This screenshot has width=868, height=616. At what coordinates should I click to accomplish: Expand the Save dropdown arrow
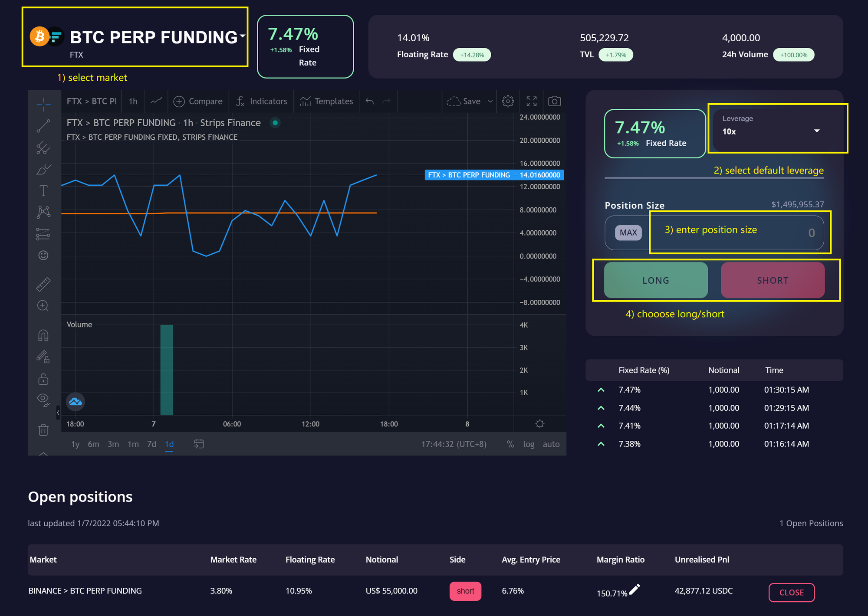[490, 101]
